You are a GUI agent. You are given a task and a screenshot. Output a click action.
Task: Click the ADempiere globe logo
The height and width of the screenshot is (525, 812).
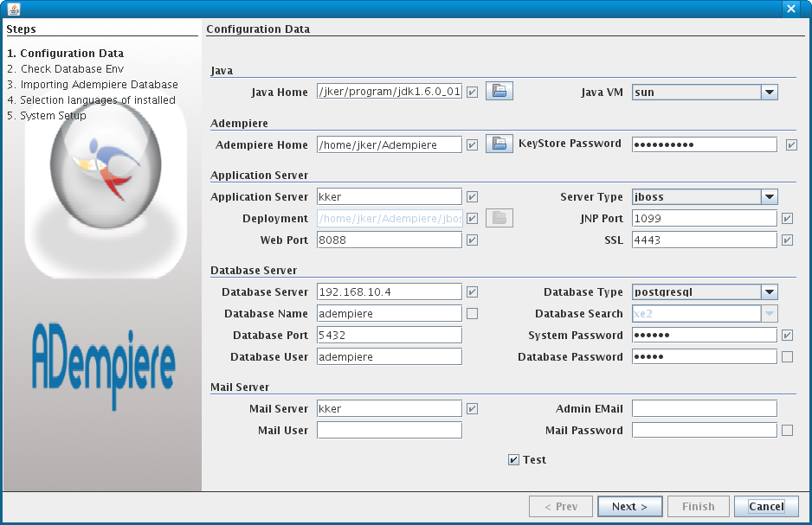106,165
